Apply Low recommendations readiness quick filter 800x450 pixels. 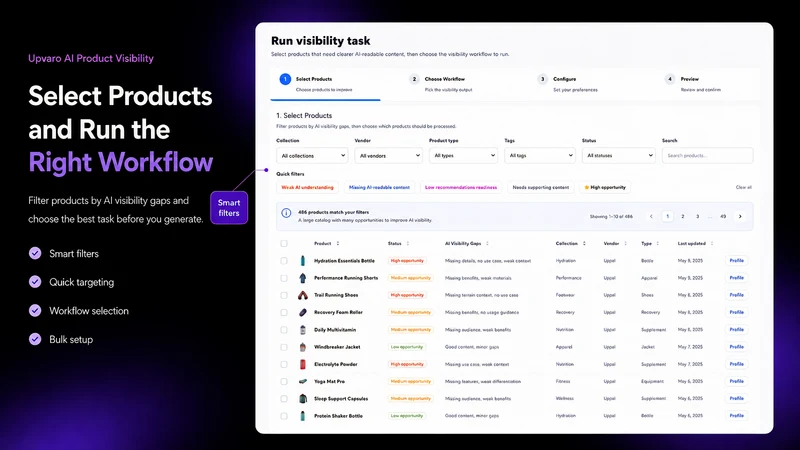461,187
